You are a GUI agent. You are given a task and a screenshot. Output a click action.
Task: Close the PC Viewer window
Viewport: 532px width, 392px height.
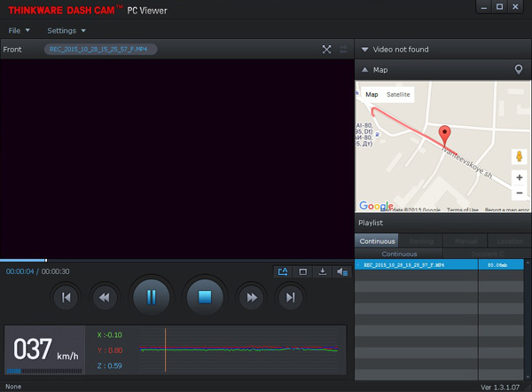point(515,7)
